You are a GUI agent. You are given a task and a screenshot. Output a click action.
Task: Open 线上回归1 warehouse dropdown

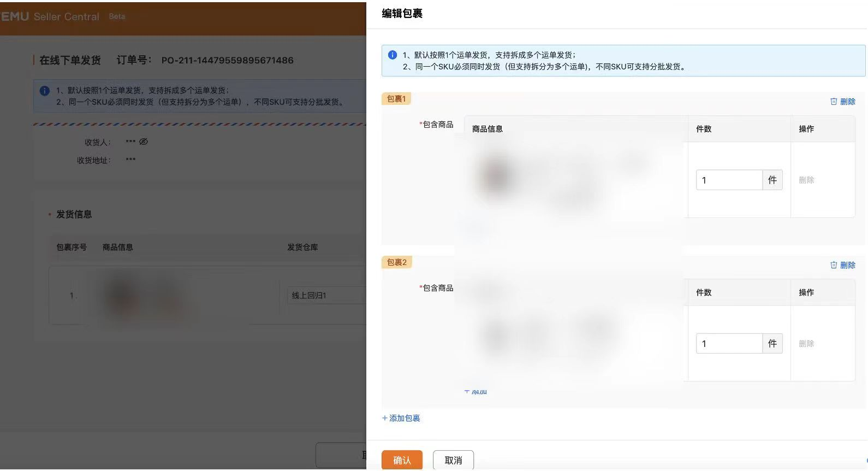(326, 295)
